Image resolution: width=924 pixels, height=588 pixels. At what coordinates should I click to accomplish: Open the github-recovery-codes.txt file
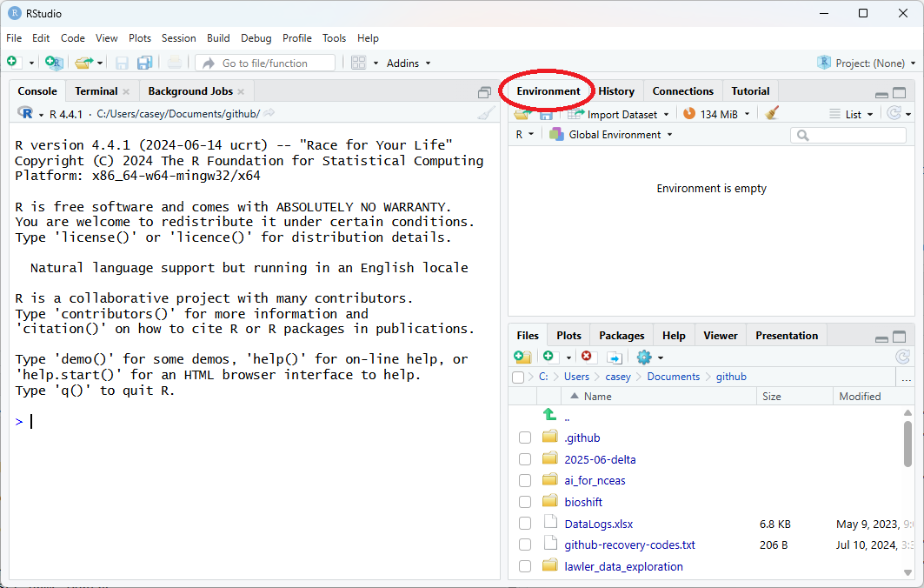[x=629, y=545]
